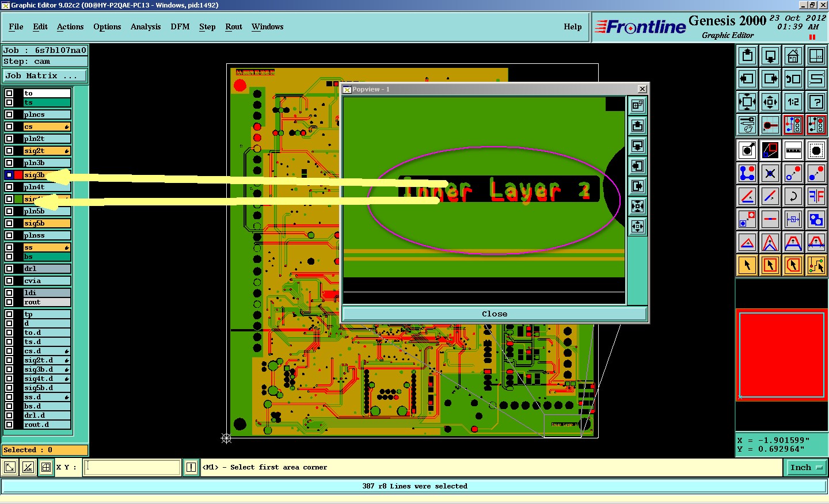Viewport: 829px width, 504px height.
Task: Click the exclamation mark button by coordinate input
Action: (x=191, y=467)
